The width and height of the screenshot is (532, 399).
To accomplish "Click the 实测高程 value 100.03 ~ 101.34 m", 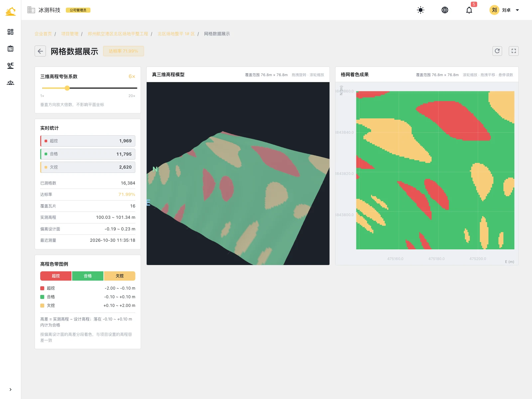I will pos(116,217).
